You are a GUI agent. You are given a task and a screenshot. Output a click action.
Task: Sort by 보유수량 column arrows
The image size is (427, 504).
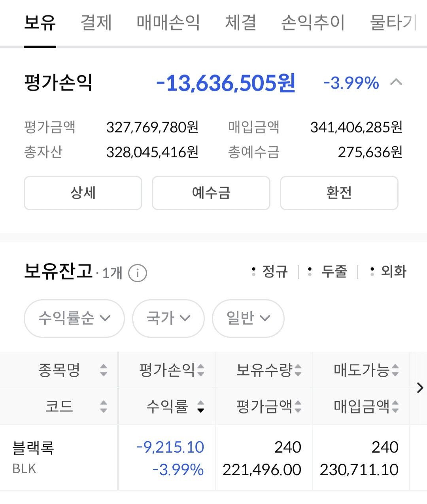298,370
